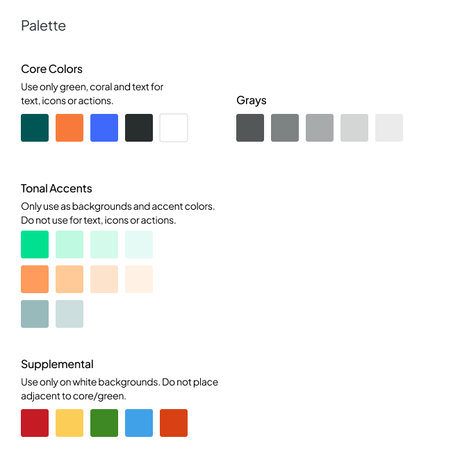This screenshot has width=476, height=473.
Task: Pick the palest peach tonal accent swatch
Action: pos(139,279)
